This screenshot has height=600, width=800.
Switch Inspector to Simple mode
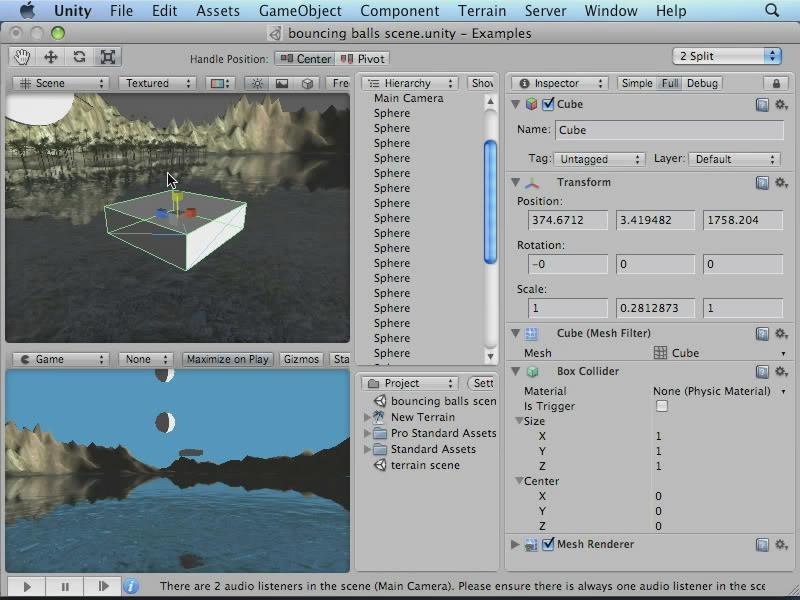pyautogui.click(x=637, y=83)
